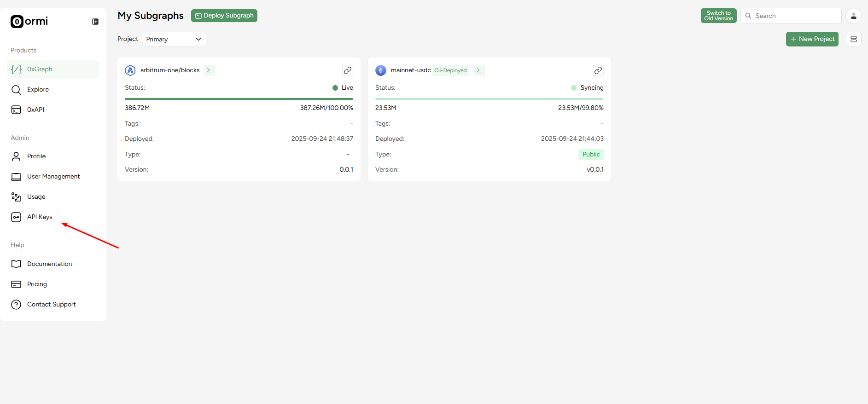Click the Profile person icon
This screenshot has height=404, width=868.
[16, 156]
